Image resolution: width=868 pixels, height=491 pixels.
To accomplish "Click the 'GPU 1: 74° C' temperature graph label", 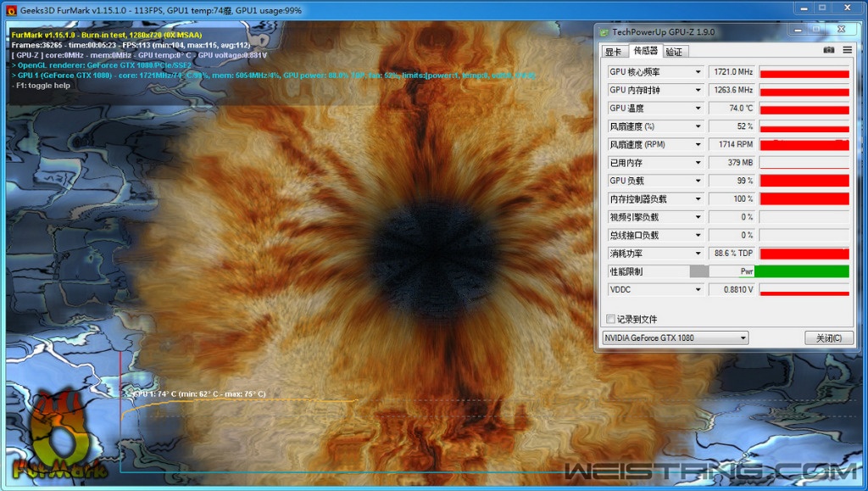I will 199,394.
